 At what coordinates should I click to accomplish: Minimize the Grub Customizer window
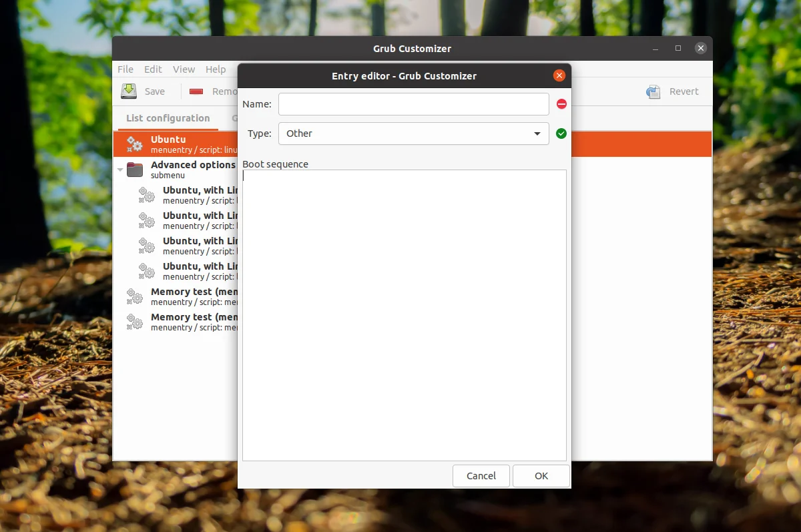click(x=656, y=48)
